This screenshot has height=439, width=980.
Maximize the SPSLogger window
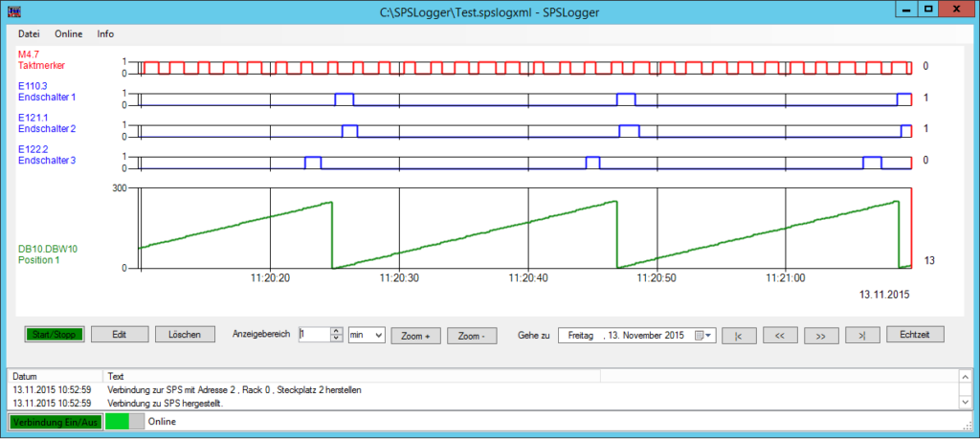(928, 9)
